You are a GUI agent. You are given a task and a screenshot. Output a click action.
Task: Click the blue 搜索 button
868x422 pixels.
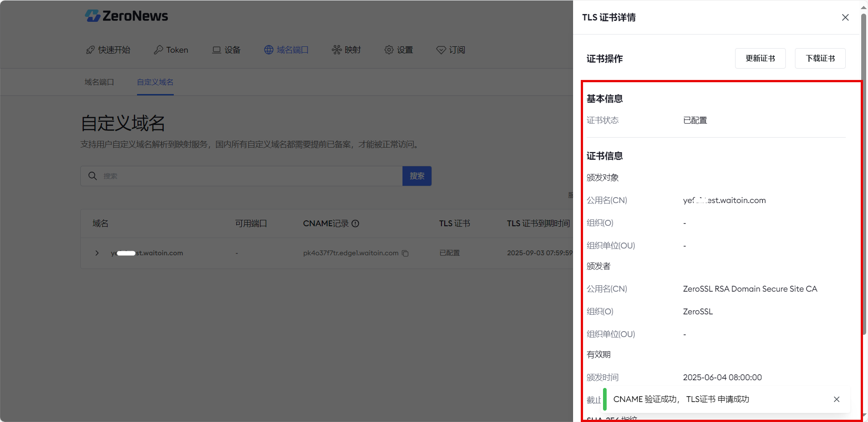pyautogui.click(x=417, y=176)
